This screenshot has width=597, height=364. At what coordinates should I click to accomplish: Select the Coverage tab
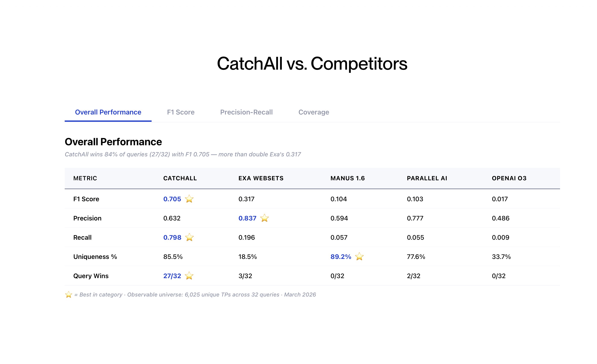pos(313,112)
